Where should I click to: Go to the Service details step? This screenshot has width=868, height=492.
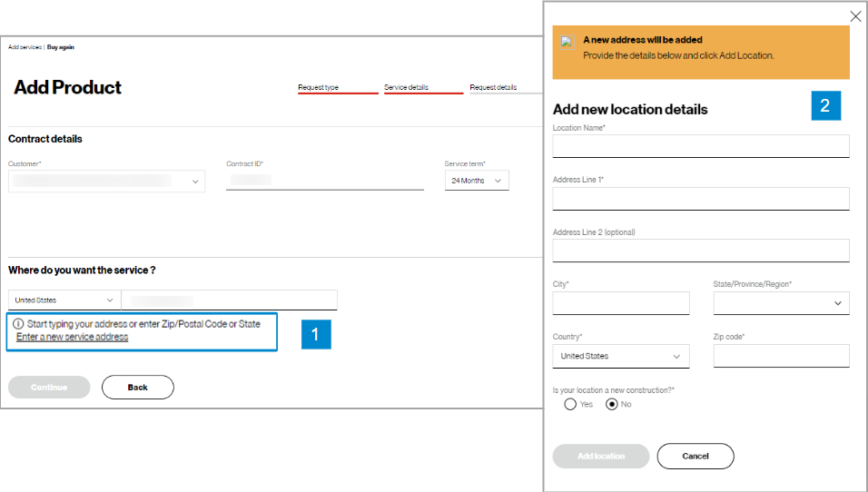[x=406, y=88]
